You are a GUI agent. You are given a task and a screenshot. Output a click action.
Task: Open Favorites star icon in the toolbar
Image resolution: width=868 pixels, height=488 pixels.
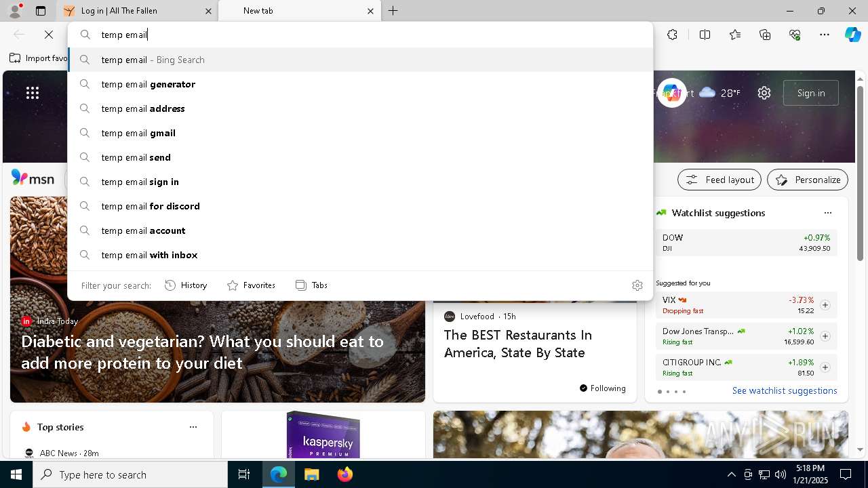pos(735,35)
